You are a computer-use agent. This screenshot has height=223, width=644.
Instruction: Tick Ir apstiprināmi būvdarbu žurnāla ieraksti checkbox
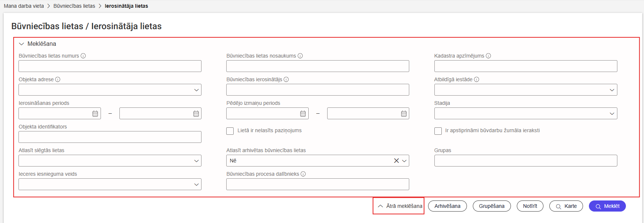tap(438, 131)
